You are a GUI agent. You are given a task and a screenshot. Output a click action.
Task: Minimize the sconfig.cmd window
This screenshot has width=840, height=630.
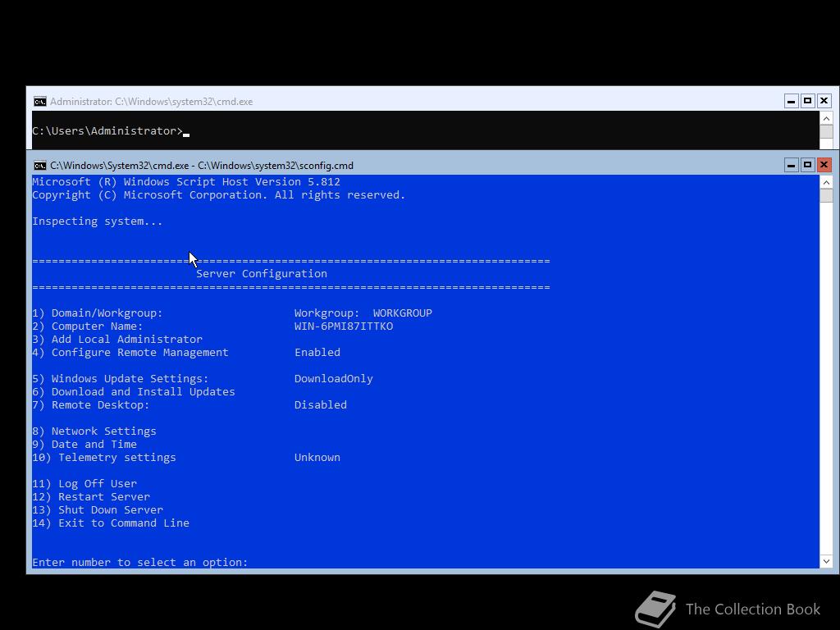[792, 165]
